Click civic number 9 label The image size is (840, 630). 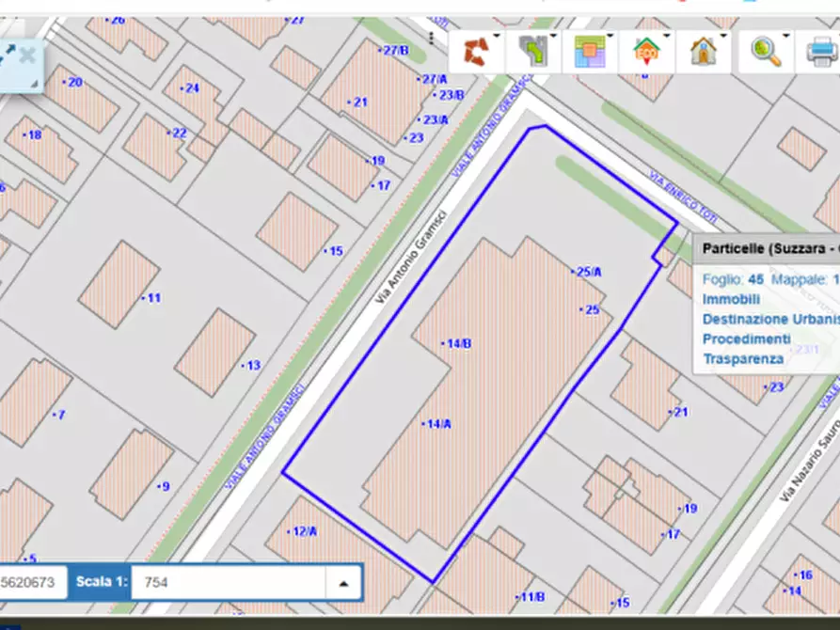coord(164,486)
